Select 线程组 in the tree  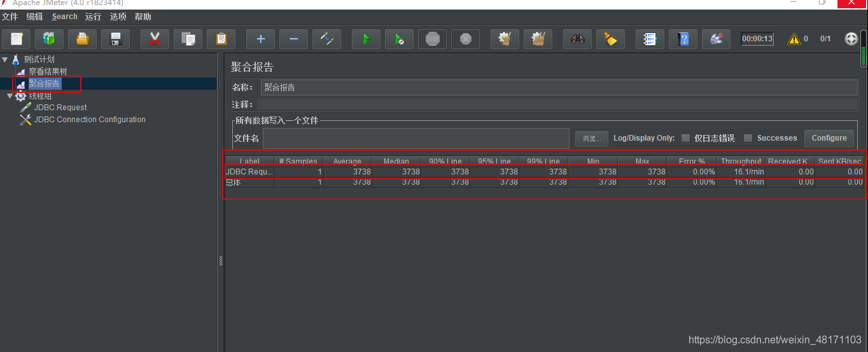40,96
